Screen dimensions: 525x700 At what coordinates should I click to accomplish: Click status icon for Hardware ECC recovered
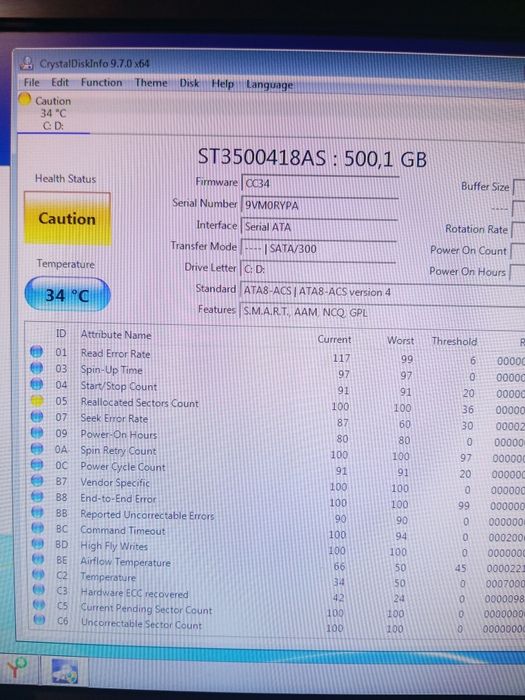(39, 590)
